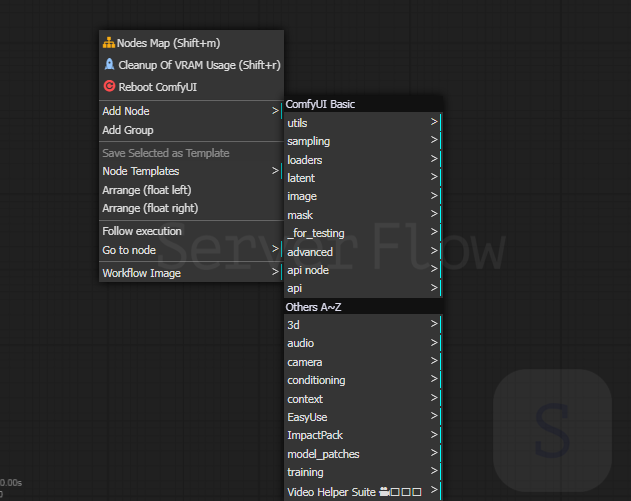Image resolution: width=631 pixels, height=501 pixels.
Task: Expand the arrow on the image row
Action: tap(434, 195)
